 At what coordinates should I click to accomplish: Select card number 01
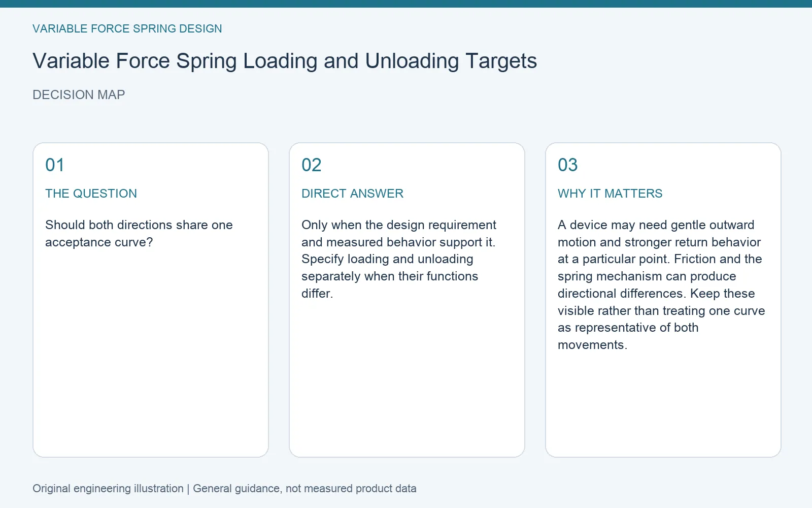(x=55, y=165)
